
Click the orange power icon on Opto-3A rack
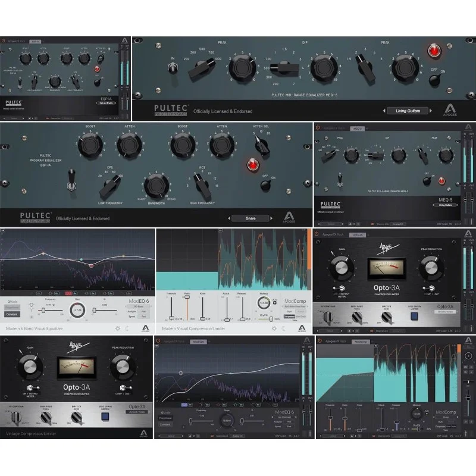point(317,234)
